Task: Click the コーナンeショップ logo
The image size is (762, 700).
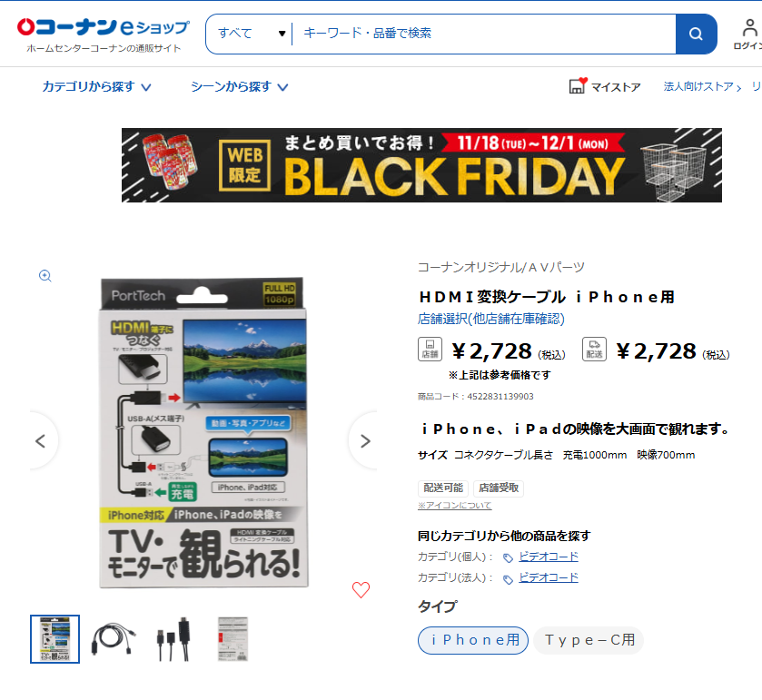Action: [103, 34]
